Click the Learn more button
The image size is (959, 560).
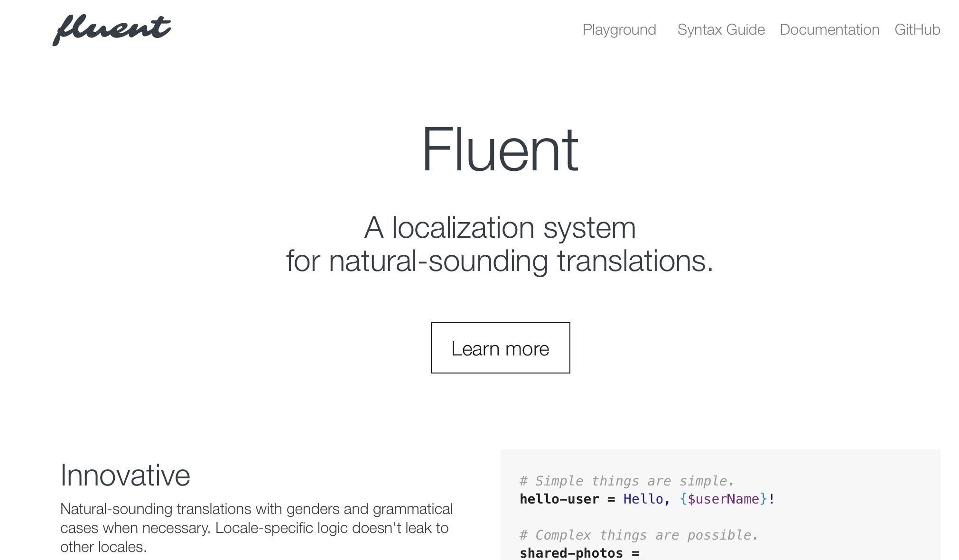pos(500,348)
